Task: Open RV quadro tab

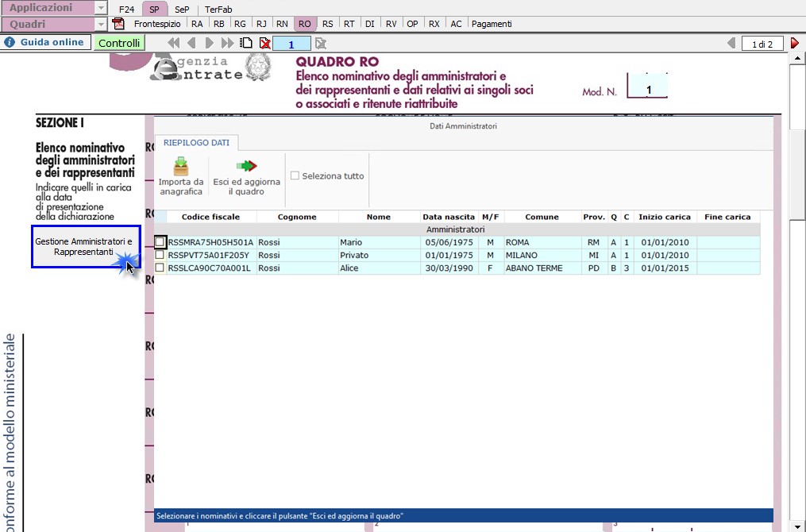Action: coord(391,24)
